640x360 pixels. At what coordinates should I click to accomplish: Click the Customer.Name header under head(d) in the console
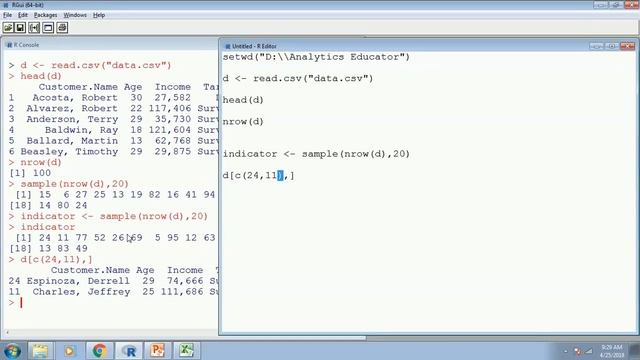78,87
